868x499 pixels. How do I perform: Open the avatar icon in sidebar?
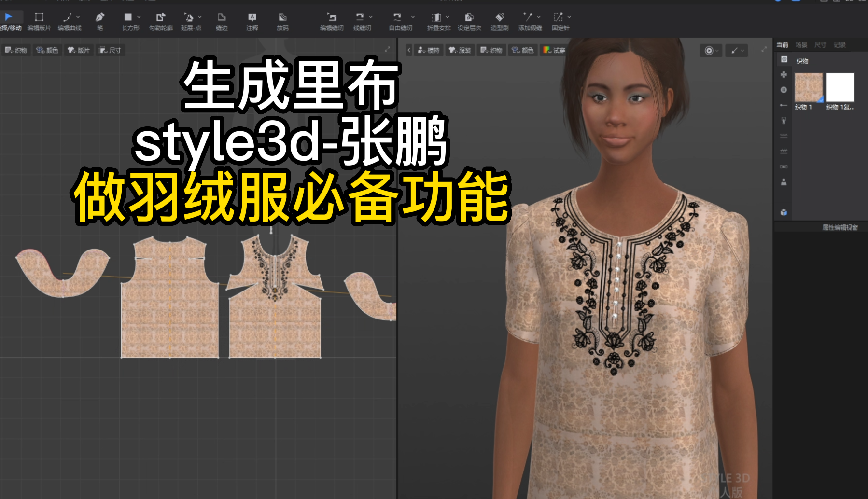(784, 182)
